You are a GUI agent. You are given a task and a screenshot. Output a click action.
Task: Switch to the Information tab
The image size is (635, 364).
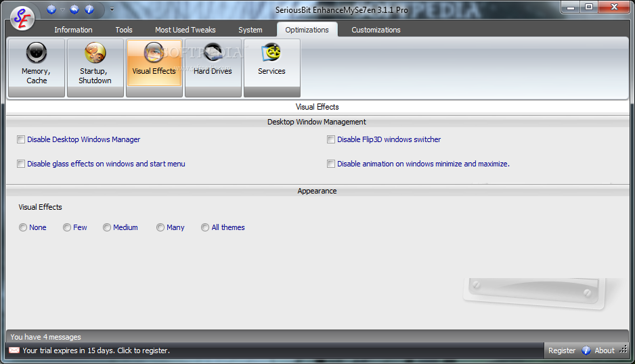coord(73,30)
